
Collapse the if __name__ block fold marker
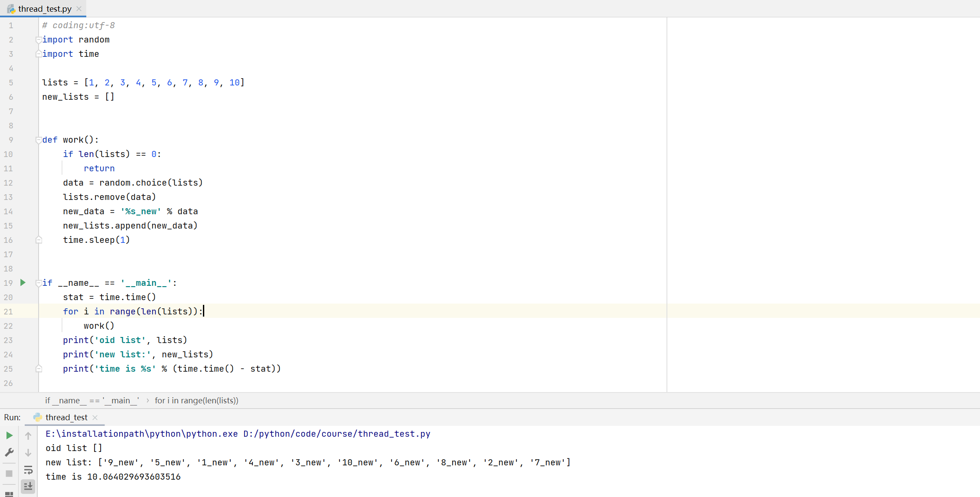(x=39, y=283)
